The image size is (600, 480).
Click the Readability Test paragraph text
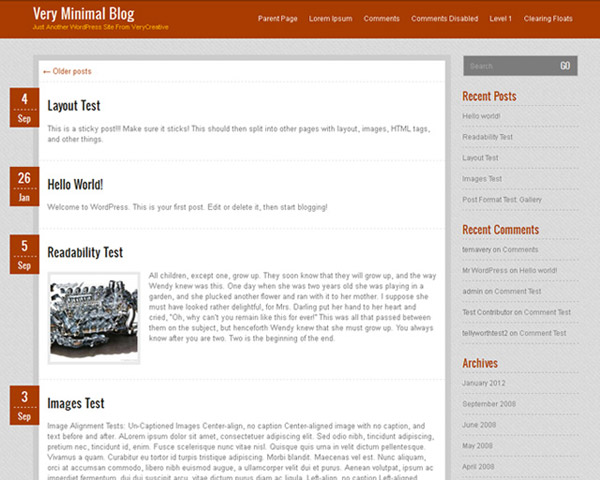click(x=292, y=307)
